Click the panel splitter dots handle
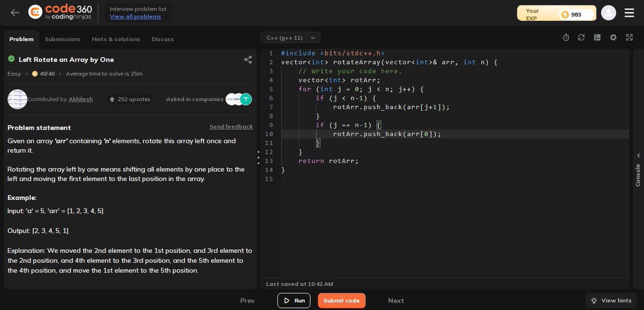Screen dimensions: 644x310 pos(258,157)
